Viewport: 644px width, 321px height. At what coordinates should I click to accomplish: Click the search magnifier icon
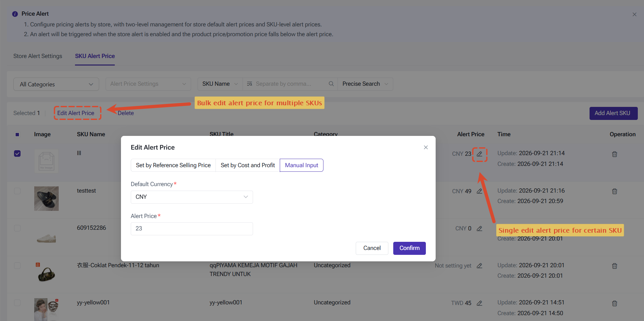[x=331, y=84]
